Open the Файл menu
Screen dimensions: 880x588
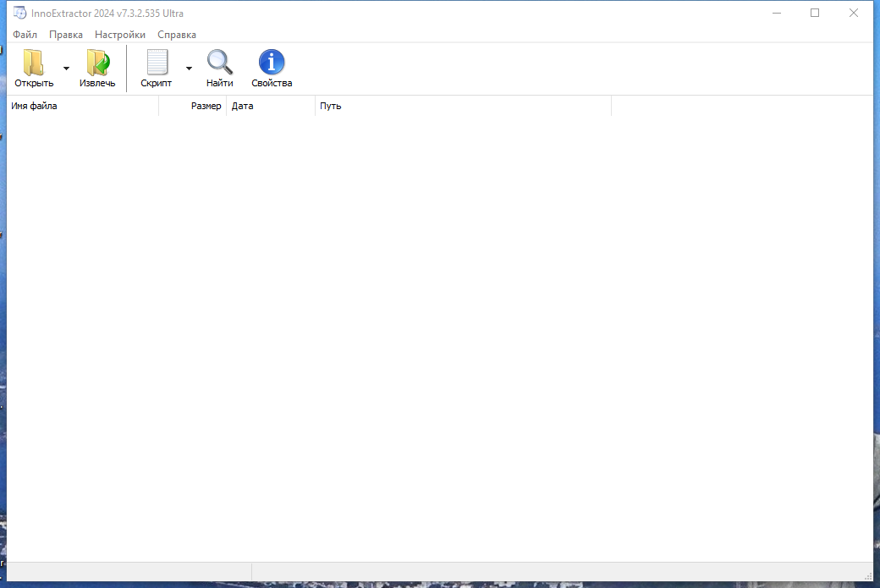(24, 35)
